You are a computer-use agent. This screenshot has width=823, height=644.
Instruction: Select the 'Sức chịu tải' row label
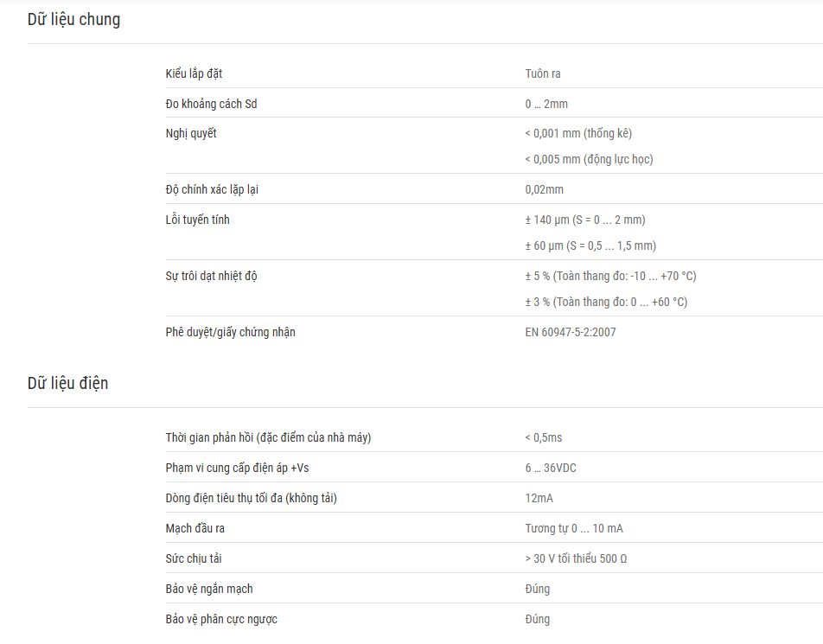coord(194,558)
